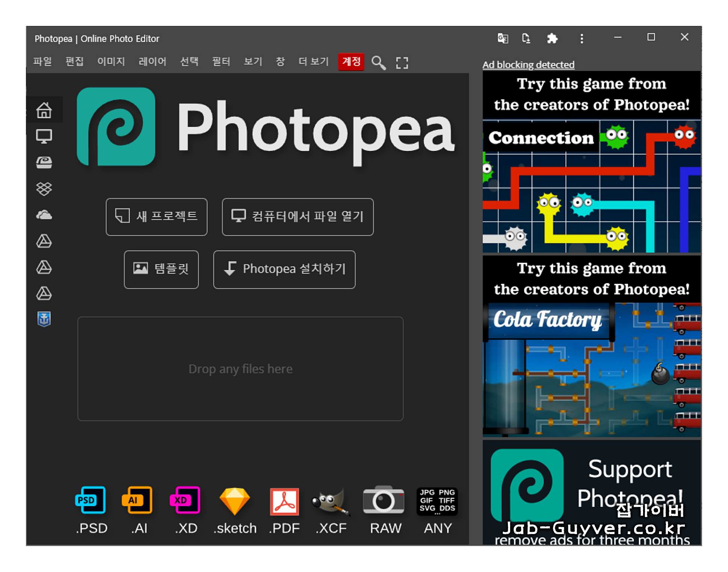Open the PeaDrive storage sidebar icon

pos(44,162)
